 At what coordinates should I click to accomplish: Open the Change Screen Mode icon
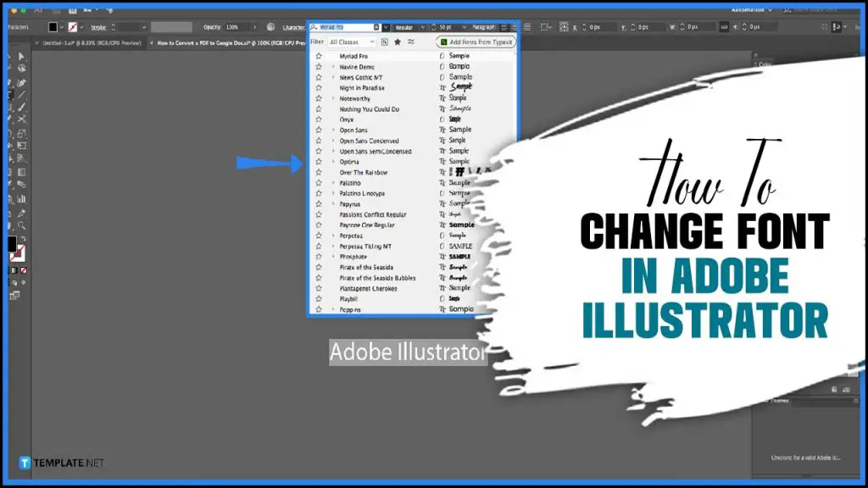coord(14,296)
